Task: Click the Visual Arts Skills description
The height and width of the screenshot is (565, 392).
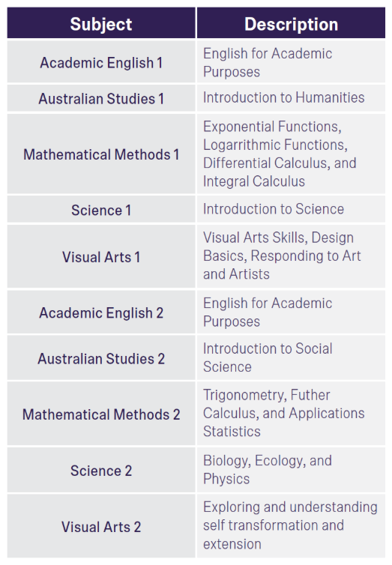Action: pos(282,256)
